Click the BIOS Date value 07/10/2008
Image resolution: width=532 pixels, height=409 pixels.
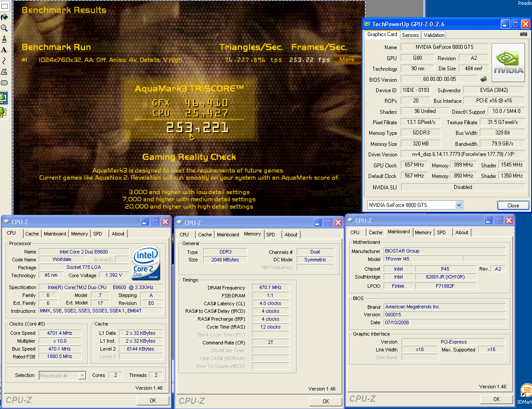point(445,322)
